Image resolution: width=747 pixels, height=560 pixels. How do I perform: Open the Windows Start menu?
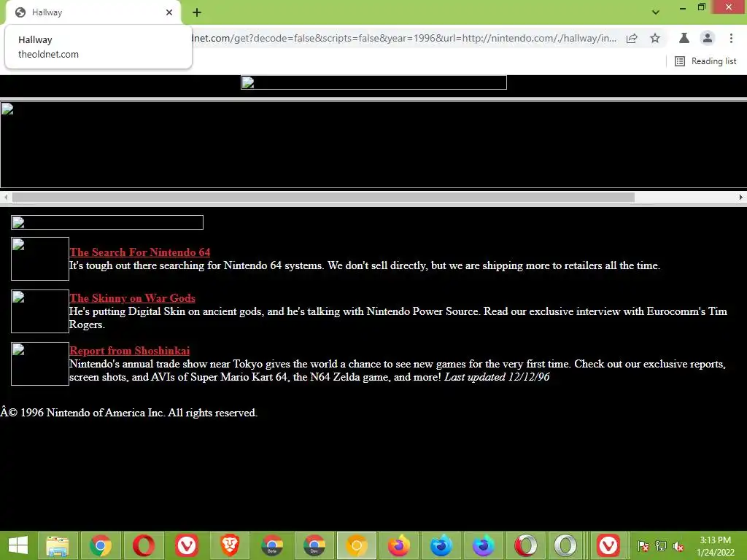(18, 545)
